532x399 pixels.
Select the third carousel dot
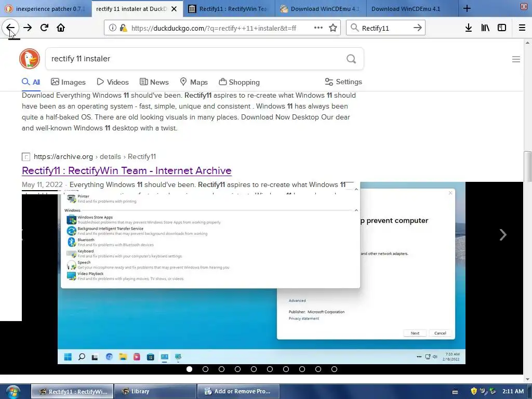point(221,369)
